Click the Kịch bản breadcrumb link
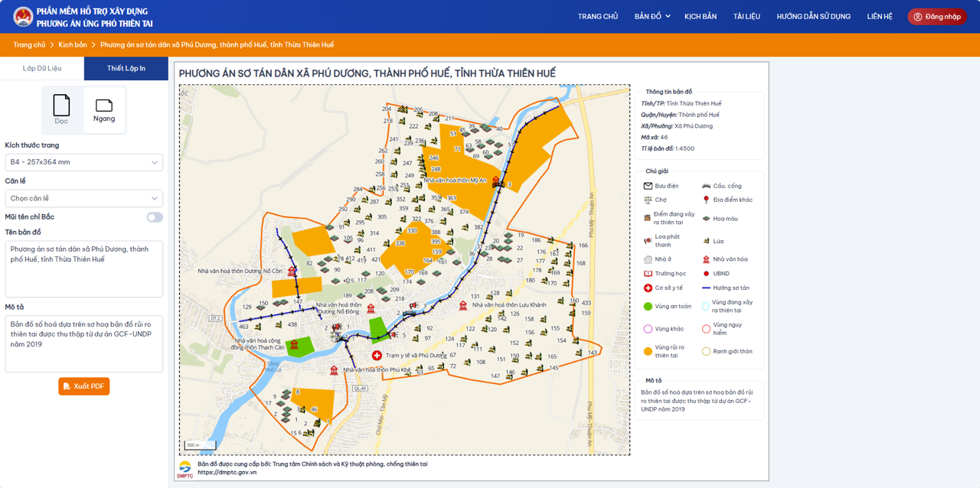980x488 pixels. 73,45
